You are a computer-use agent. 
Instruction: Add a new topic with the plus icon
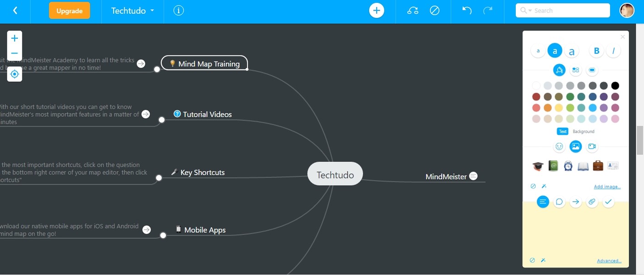377,11
